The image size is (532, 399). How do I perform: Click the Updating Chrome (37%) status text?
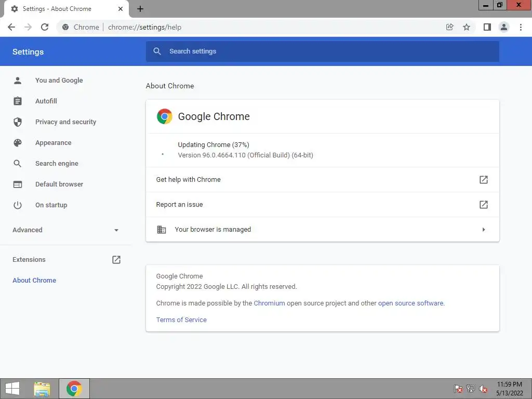click(x=214, y=145)
